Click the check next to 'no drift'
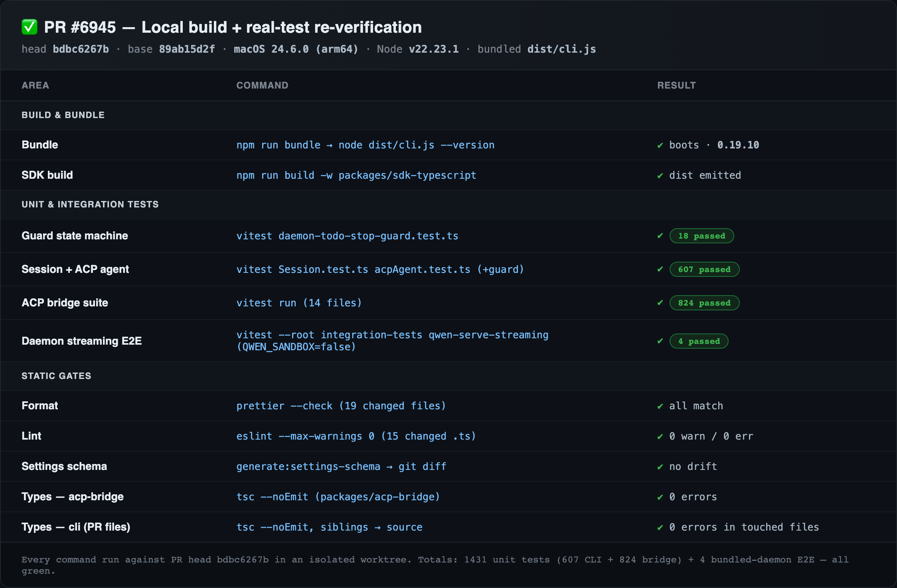 tap(660, 467)
